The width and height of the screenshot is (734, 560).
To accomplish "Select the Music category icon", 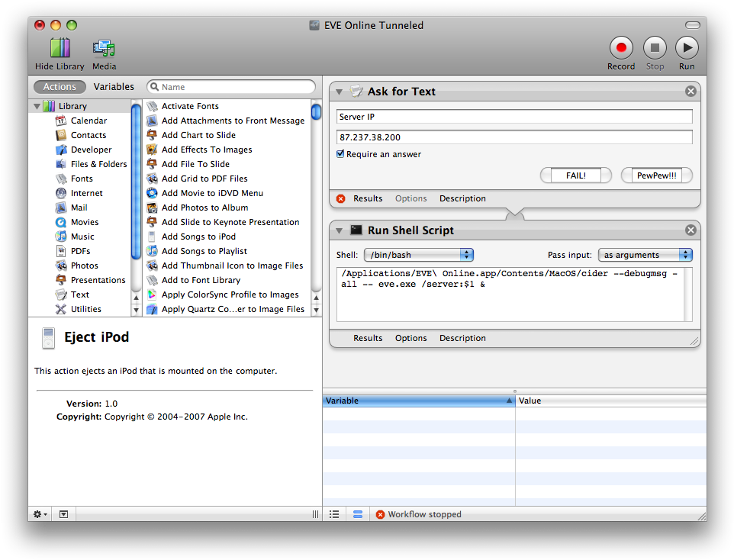I will click(x=61, y=237).
